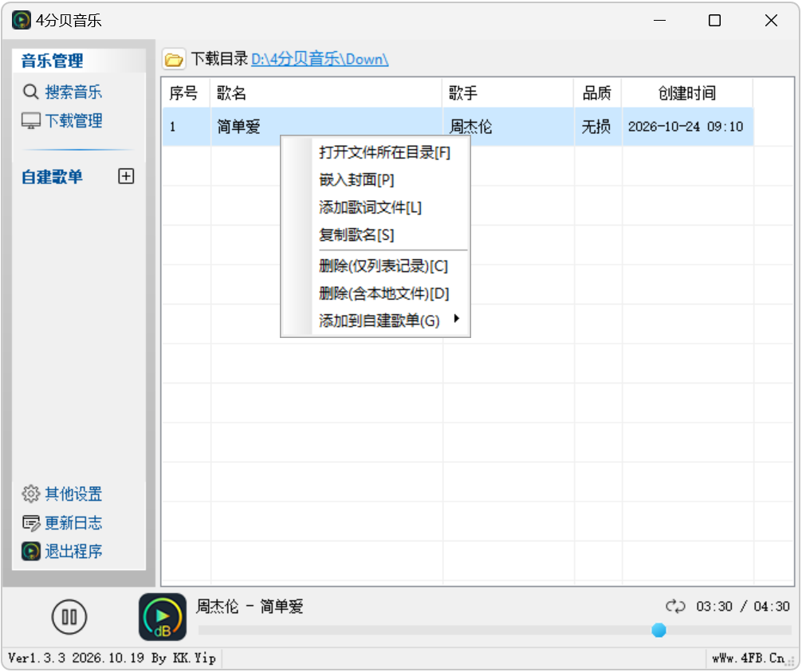802x672 pixels.
Task: Minimize the 4分贝音乐 window
Action: click(660, 21)
